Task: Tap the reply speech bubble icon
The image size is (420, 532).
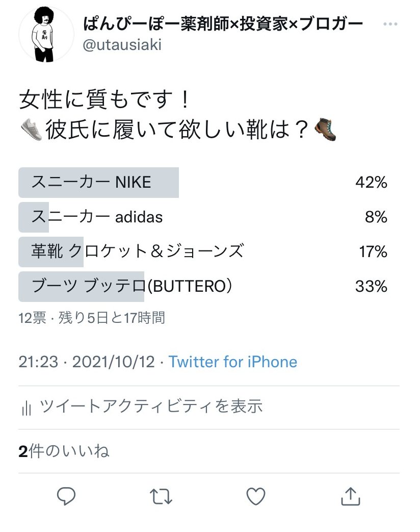Action: click(x=66, y=495)
